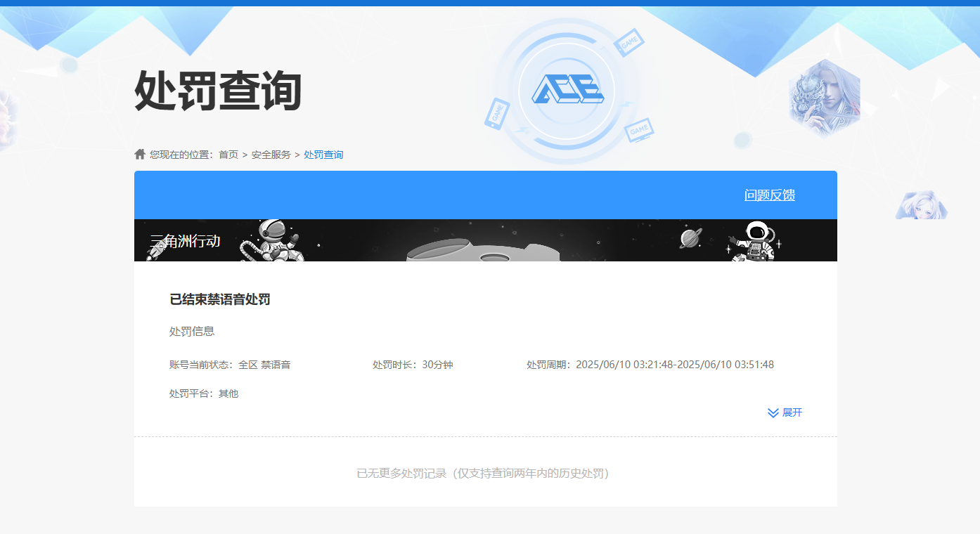Go to 安全服务 breadcrumb link
Image resolution: width=980 pixels, height=534 pixels.
click(x=271, y=155)
